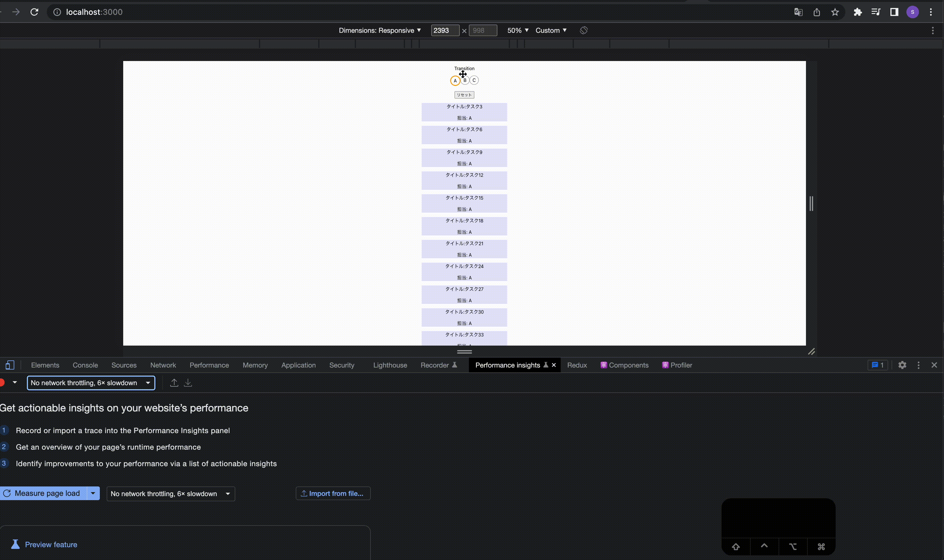Expand the top throttling slowdown dropdown
The height and width of the screenshot is (560, 944).
tap(91, 383)
